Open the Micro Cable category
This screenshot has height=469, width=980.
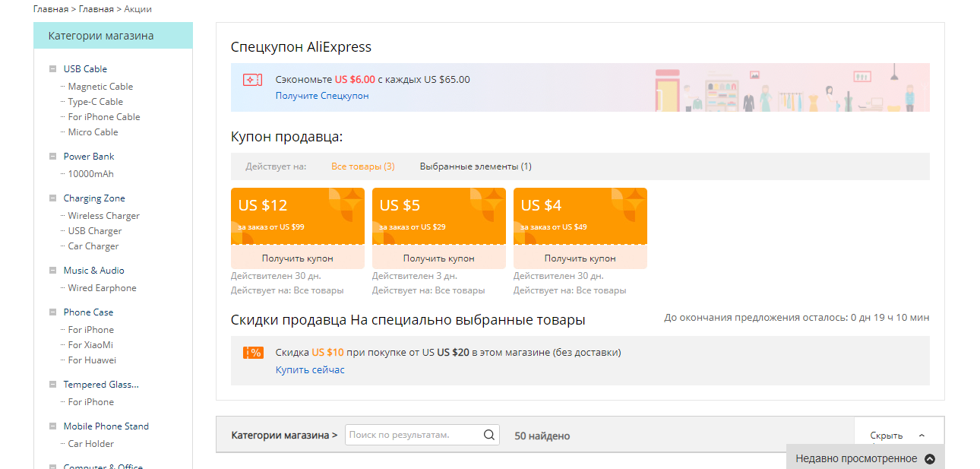(x=93, y=132)
